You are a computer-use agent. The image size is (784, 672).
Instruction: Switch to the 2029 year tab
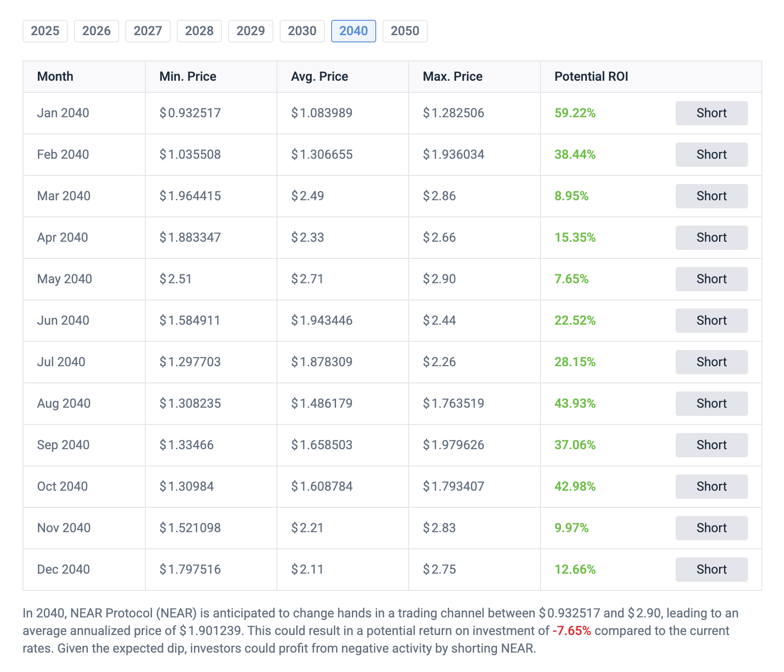point(251,31)
